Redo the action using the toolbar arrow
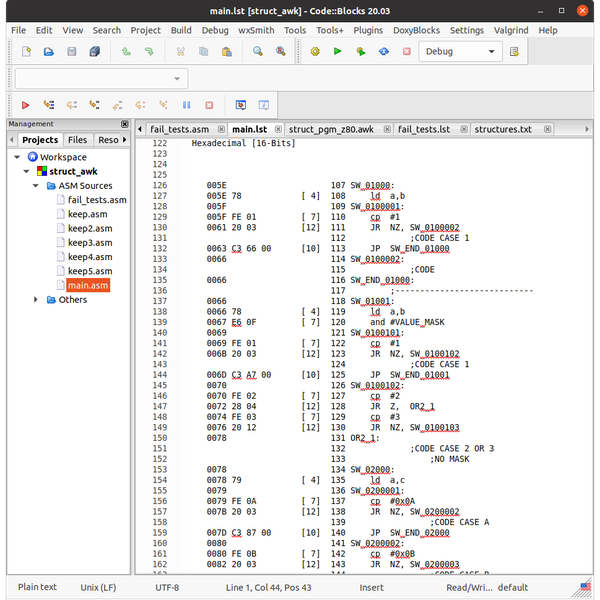 click(x=149, y=51)
